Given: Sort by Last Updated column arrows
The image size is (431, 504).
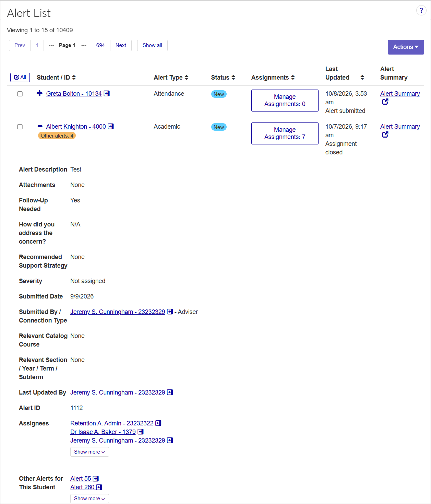Looking at the screenshot, I should click(x=362, y=78).
